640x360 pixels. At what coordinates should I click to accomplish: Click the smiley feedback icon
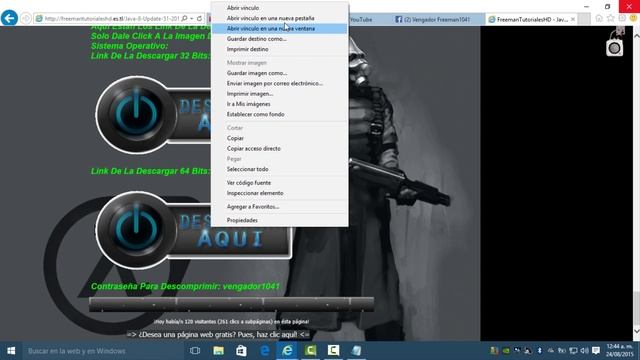coord(633,18)
